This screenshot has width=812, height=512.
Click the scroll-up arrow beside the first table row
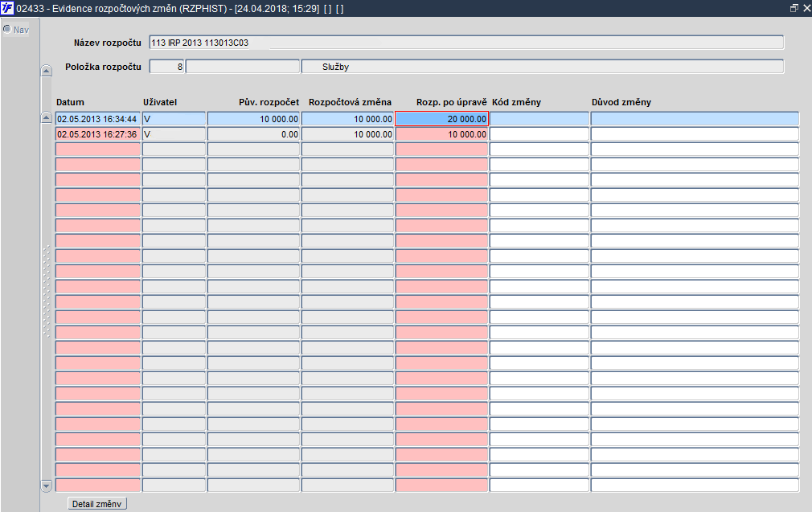[46, 117]
